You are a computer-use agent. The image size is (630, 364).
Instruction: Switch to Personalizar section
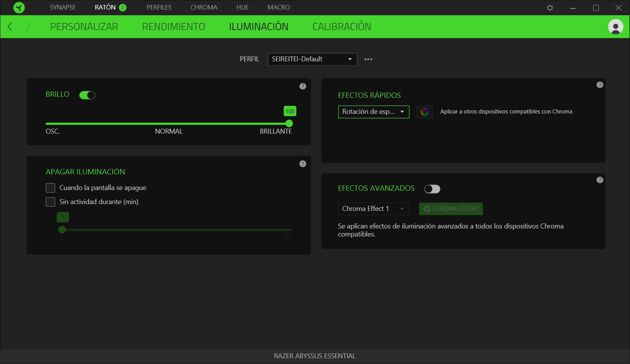coord(84,27)
